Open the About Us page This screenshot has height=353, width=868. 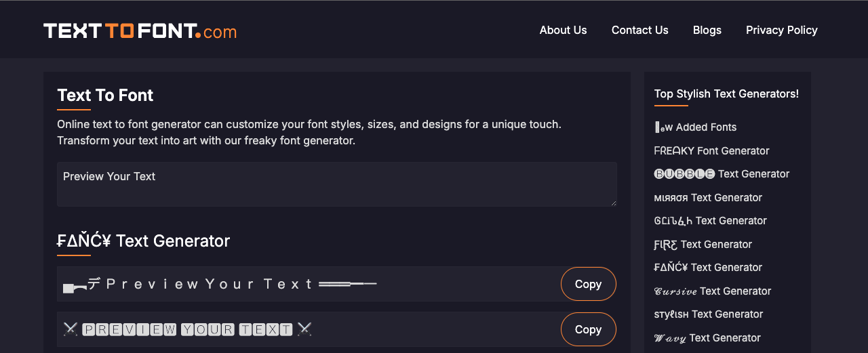[x=563, y=30]
